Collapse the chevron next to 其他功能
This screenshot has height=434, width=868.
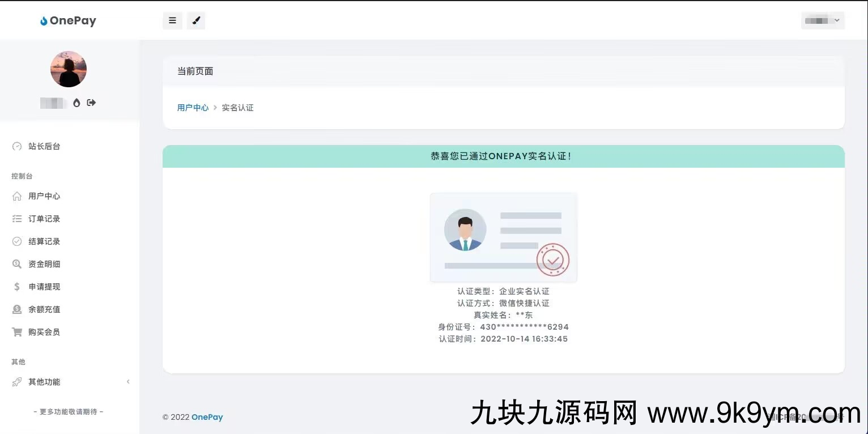coord(128,381)
